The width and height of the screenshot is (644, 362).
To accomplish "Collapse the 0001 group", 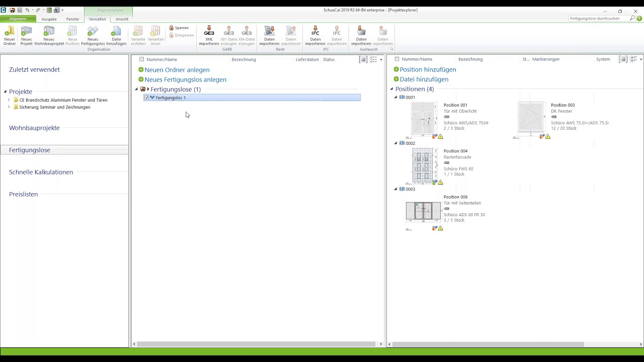I will coord(395,98).
